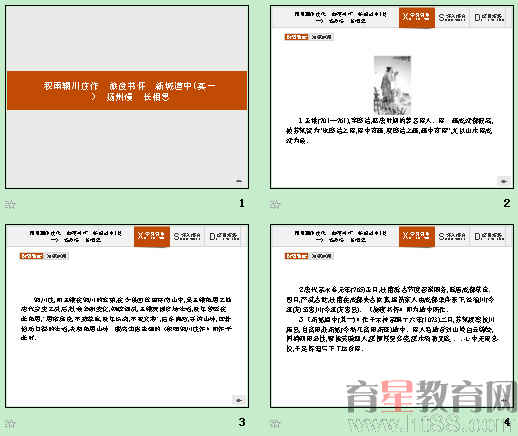Click the return arrow icon on slide 3
Image resolution: width=518 pixels, height=436 pixels.
(x=239, y=400)
